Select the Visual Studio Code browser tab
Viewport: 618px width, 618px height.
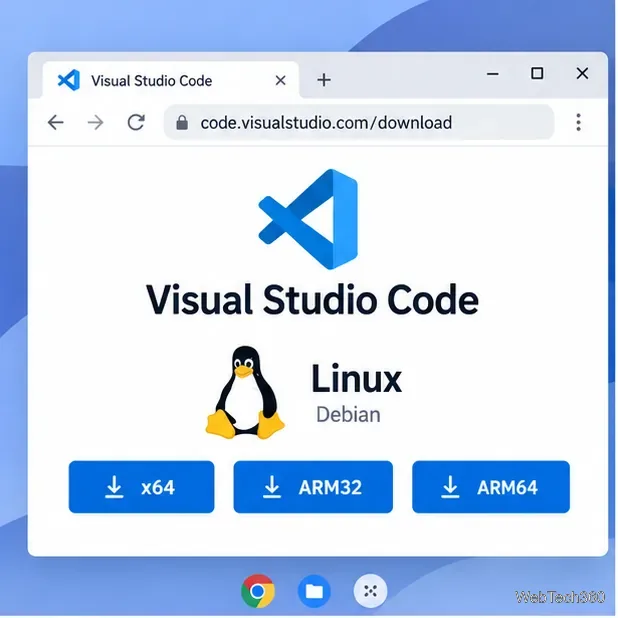pyautogui.click(x=171, y=80)
